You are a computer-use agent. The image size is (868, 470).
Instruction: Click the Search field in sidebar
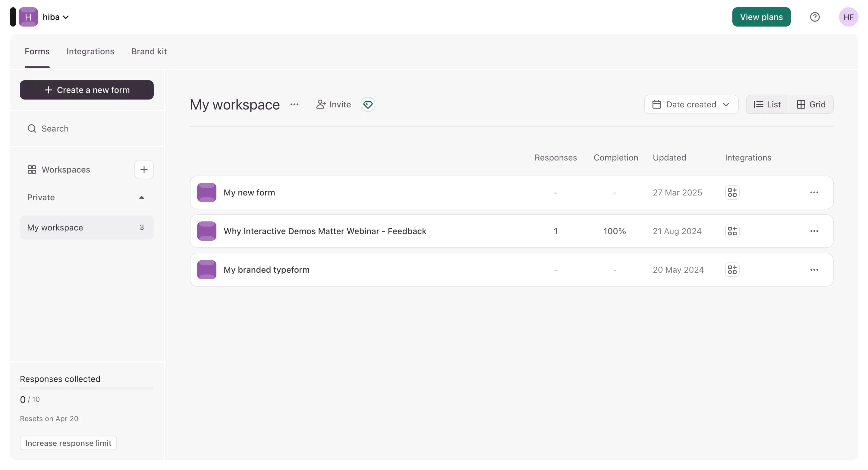(x=86, y=129)
